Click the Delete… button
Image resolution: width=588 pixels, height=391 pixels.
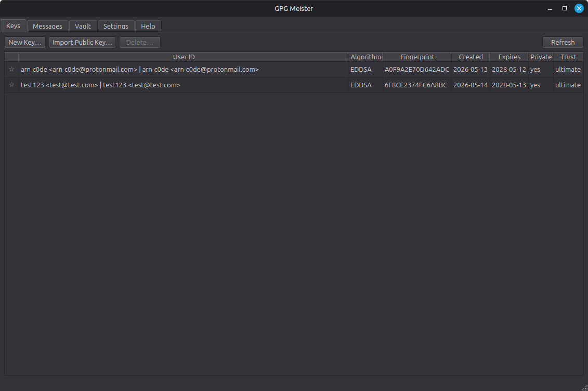coord(139,42)
